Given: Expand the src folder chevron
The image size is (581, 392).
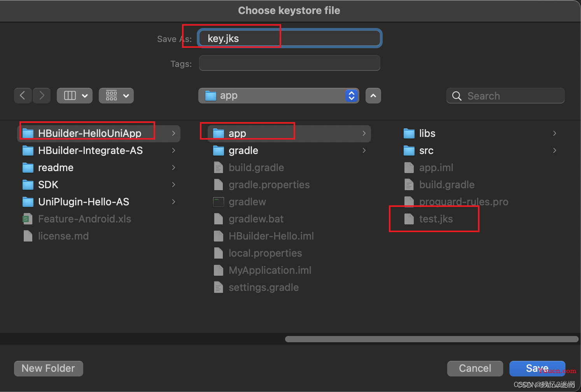Looking at the screenshot, I should pyautogui.click(x=555, y=150).
